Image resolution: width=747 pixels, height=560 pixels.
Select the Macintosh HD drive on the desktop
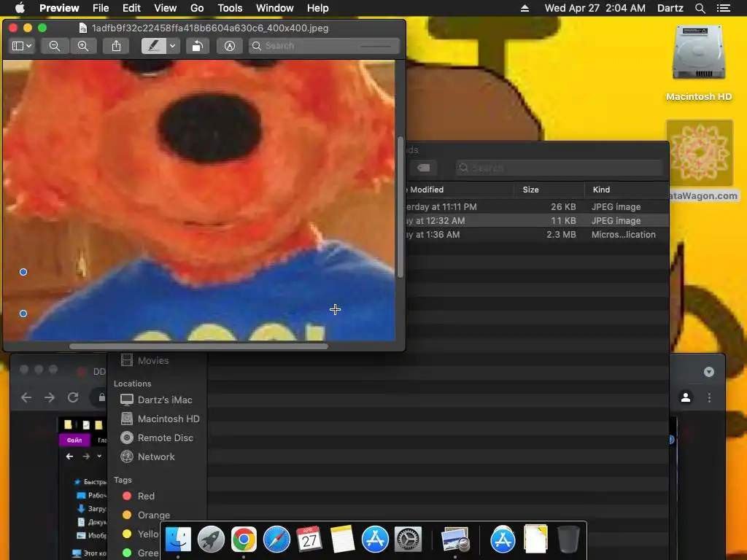698,63
